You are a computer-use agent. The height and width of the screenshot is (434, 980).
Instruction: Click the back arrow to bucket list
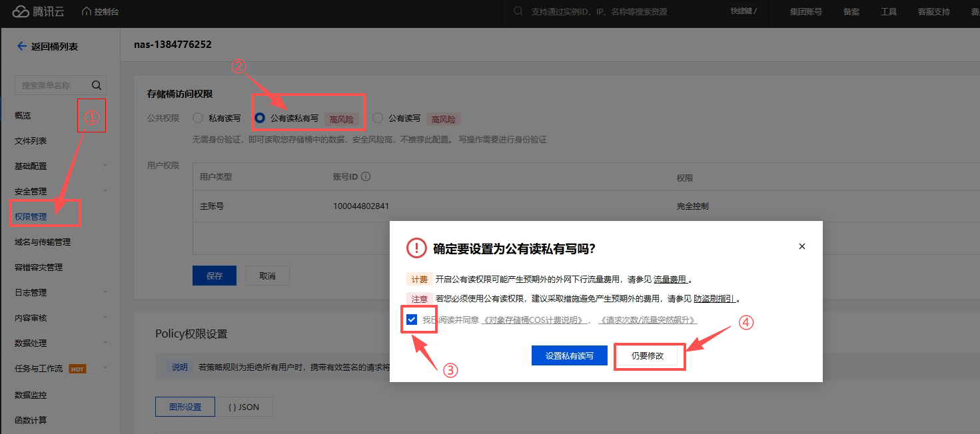pos(21,47)
